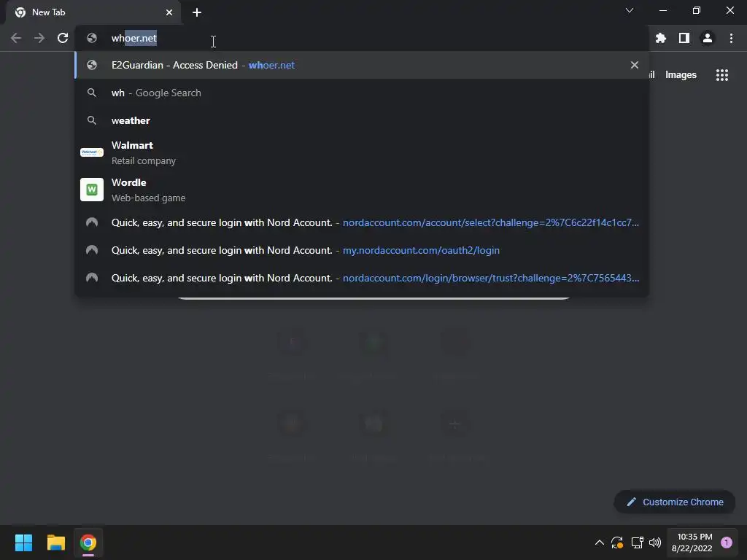Go forward using the forward arrow
747x560 pixels.
[x=39, y=38]
